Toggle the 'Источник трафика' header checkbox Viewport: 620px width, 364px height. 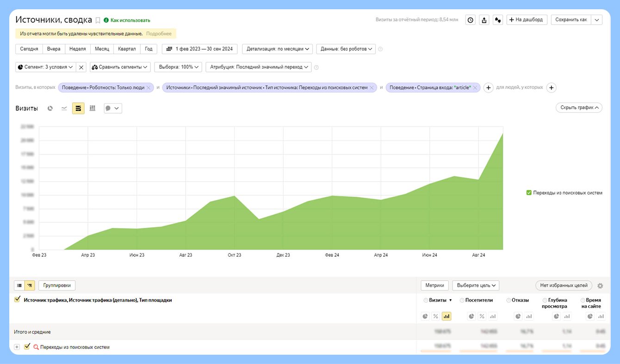click(18, 300)
